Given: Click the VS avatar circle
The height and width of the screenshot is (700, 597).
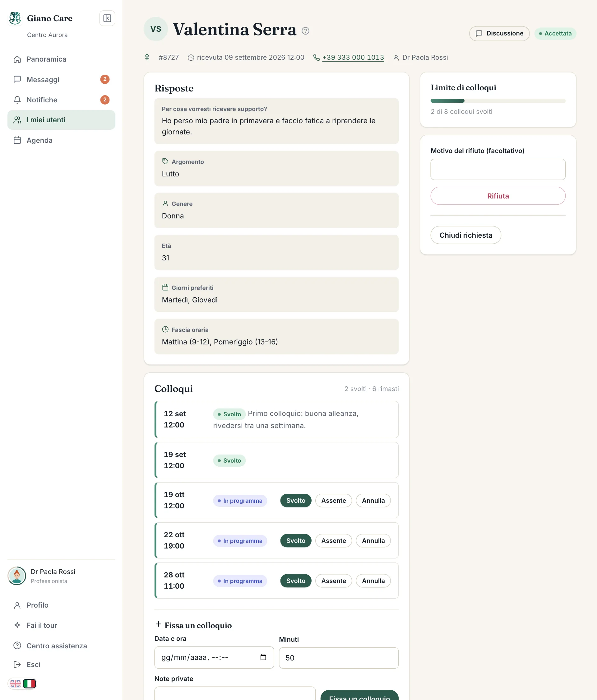Looking at the screenshot, I should coord(156,29).
